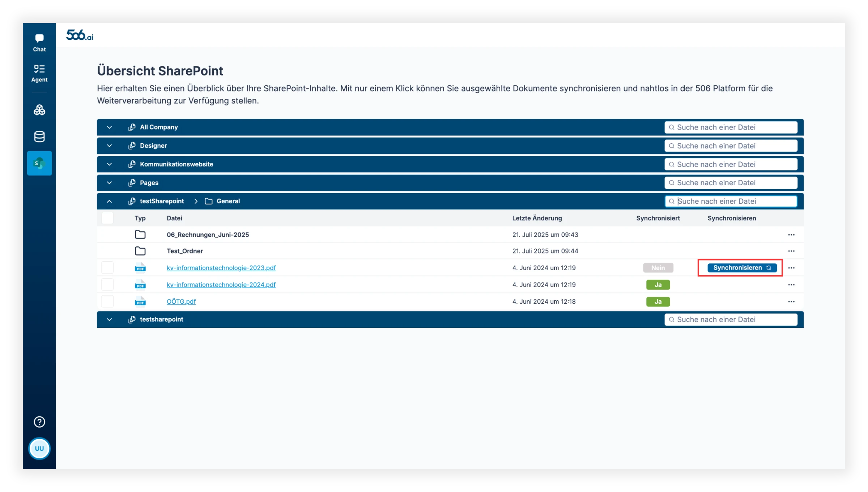Focus file search in All Company row

point(731,127)
